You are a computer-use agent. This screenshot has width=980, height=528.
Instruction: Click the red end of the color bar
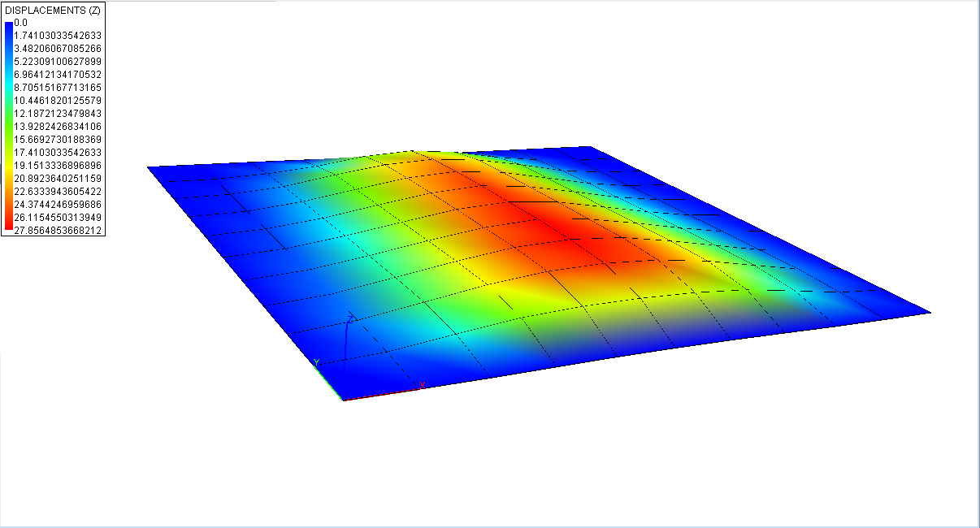pos(8,228)
